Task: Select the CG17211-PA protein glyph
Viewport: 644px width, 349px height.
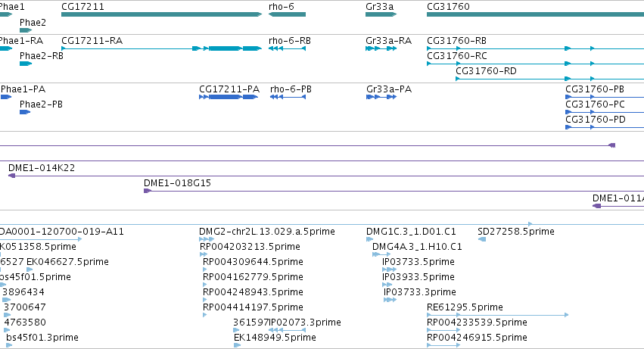Action: (x=229, y=97)
